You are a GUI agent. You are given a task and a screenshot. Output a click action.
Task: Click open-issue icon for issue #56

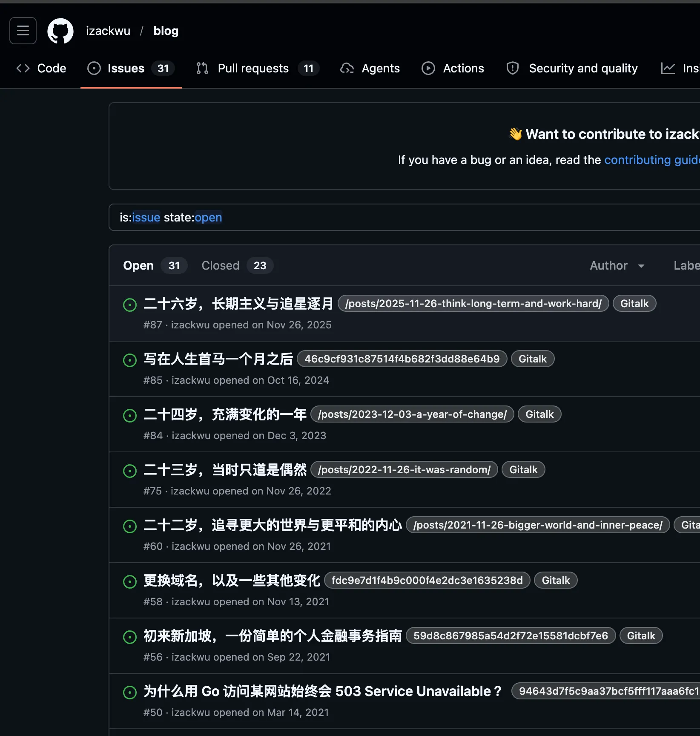coord(130,637)
